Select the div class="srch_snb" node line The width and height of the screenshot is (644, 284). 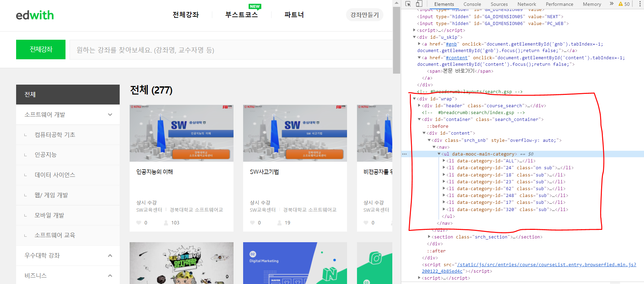point(497,140)
